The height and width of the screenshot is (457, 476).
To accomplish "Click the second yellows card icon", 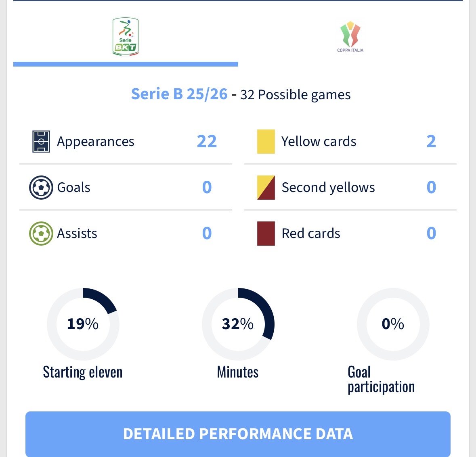I will 266,188.
